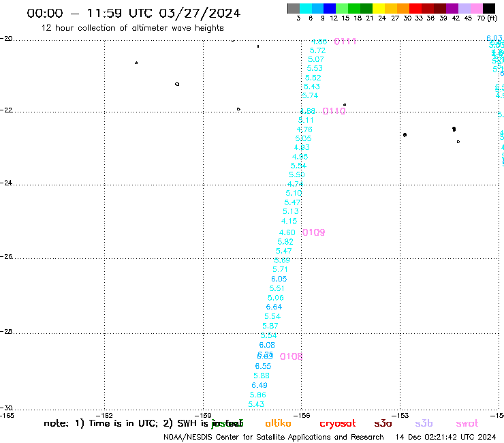Click the 5.51 wave height value

pos(277,288)
